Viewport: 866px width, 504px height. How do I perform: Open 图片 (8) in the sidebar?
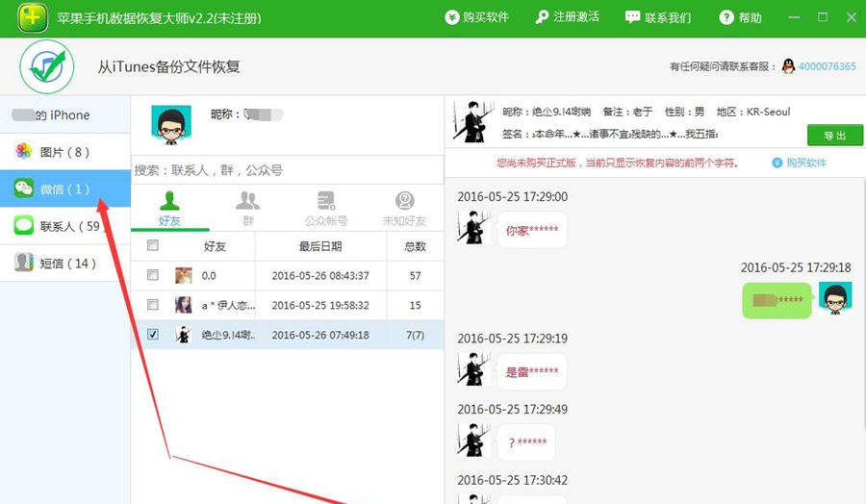click(65, 151)
